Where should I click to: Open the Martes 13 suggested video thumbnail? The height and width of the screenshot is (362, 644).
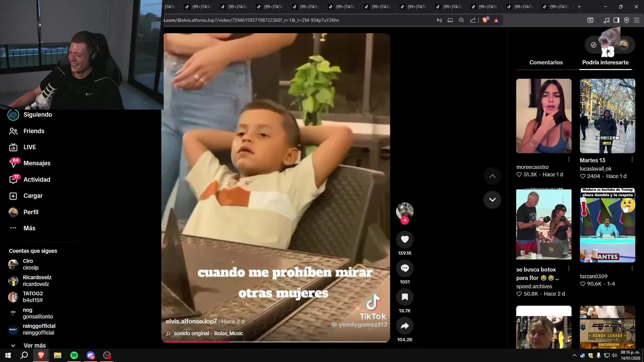pyautogui.click(x=607, y=116)
